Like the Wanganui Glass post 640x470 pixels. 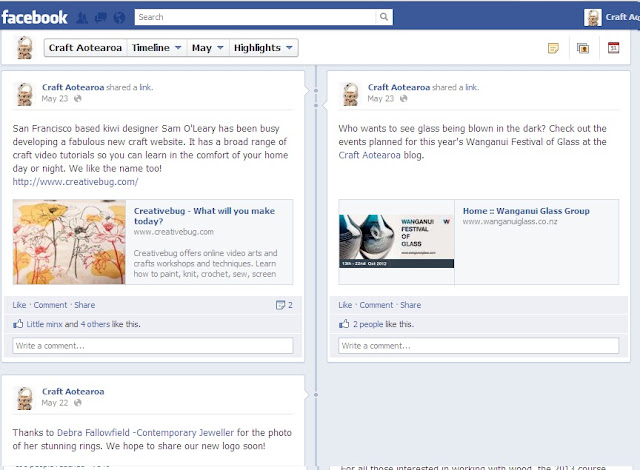(345, 305)
